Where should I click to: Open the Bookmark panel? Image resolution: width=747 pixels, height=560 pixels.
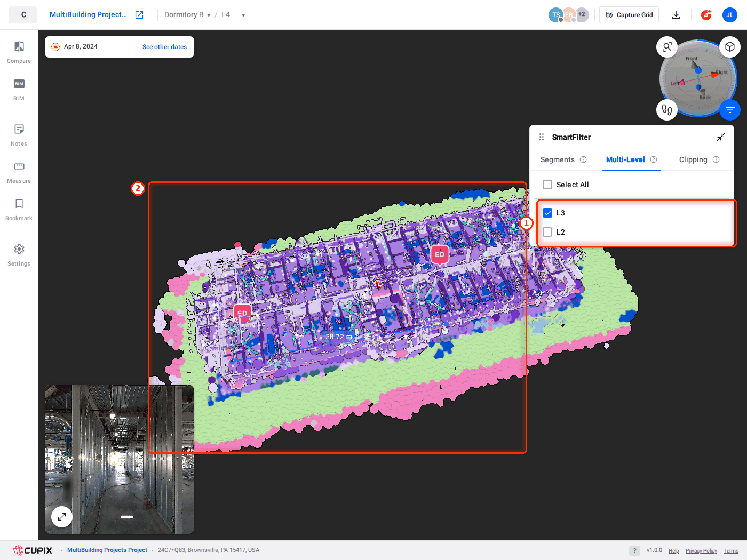(19, 210)
